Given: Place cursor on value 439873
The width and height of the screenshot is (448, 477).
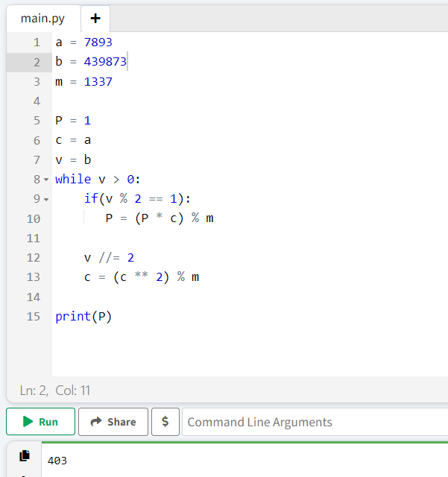Looking at the screenshot, I should (x=105, y=62).
